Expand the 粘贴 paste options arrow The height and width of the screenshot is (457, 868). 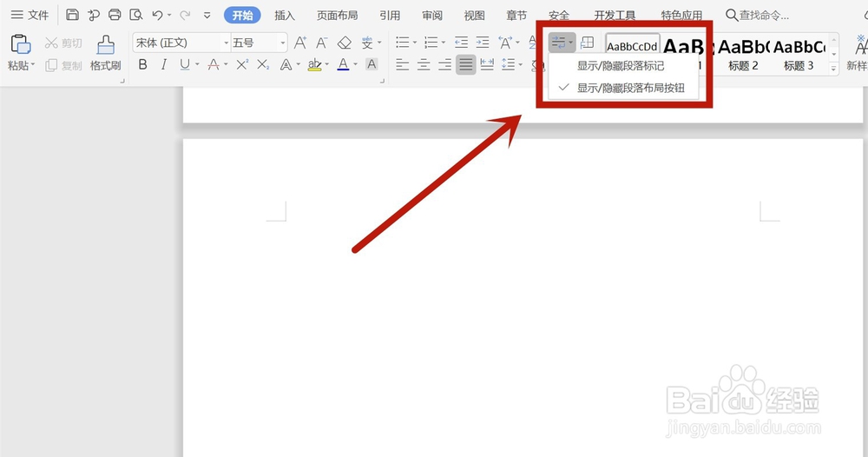point(33,65)
